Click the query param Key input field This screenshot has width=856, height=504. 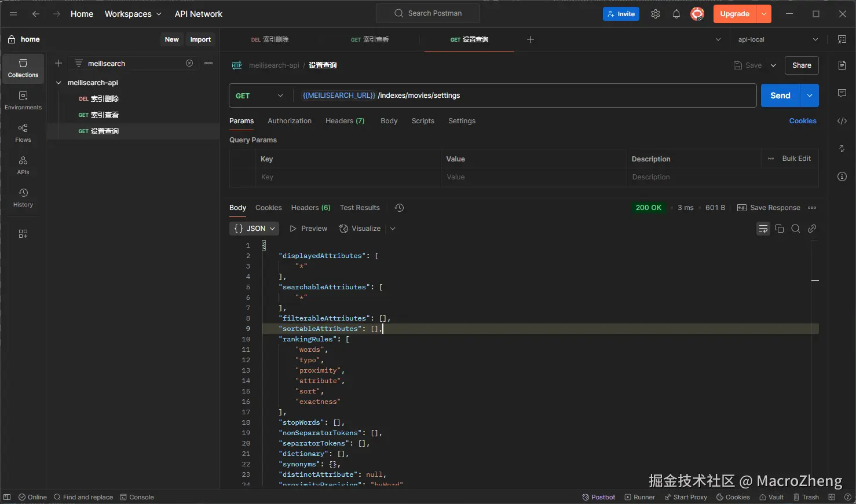pyautogui.click(x=347, y=177)
